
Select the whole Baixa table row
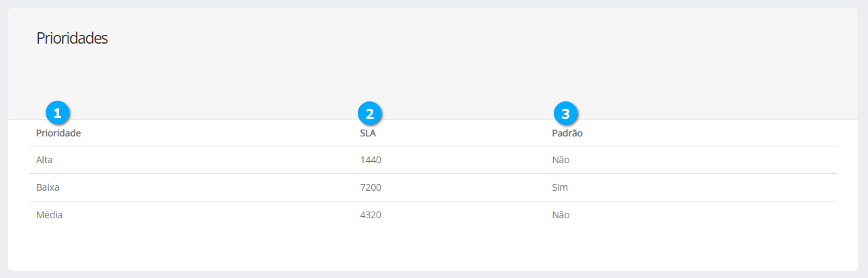click(201, 187)
